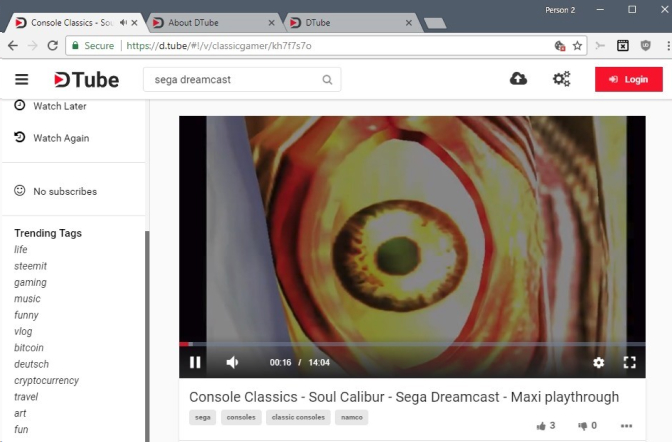Screen dimensions: 672x442
Task: Mute the Console Classics tab audio
Action: (123, 22)
